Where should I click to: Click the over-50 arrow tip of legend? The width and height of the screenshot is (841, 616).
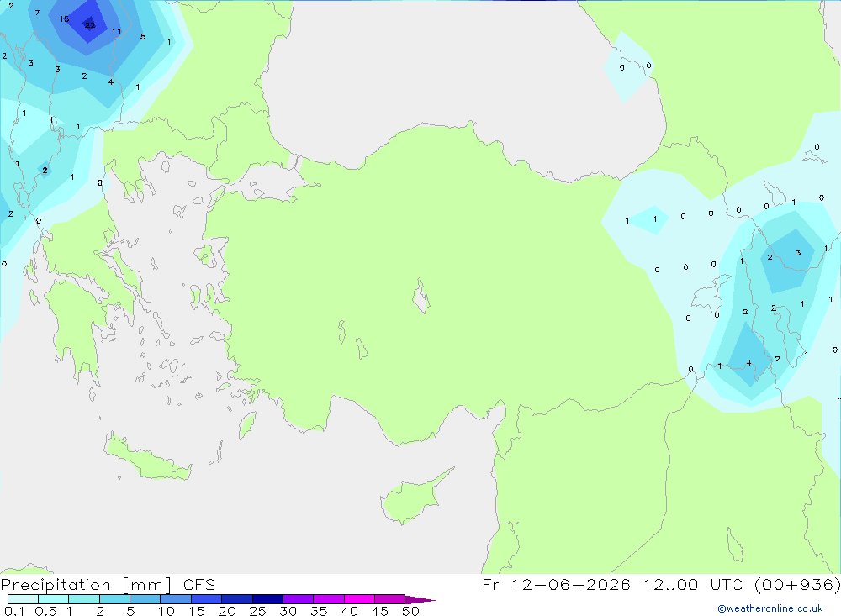[420, 599]
